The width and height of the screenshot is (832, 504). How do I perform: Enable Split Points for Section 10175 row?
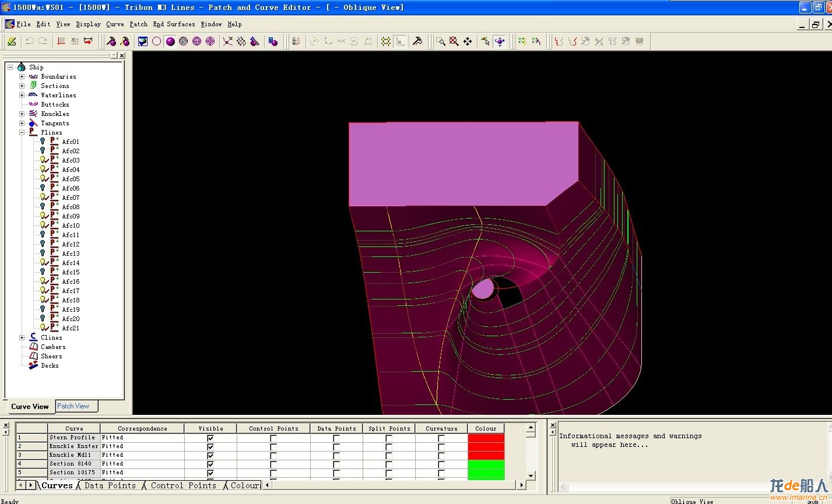pos(389,473)
